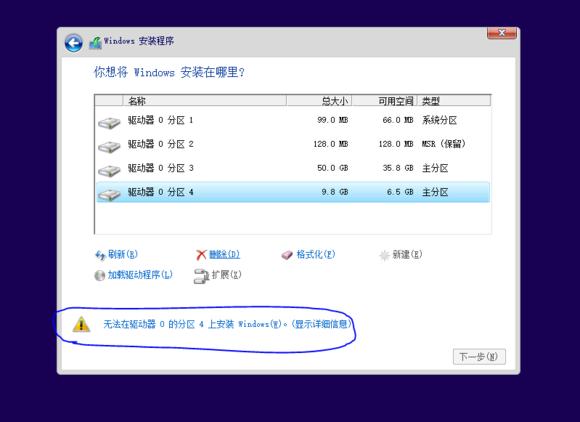Click the refresh arrows icon
580x422 pixels.
coord(100,255)
